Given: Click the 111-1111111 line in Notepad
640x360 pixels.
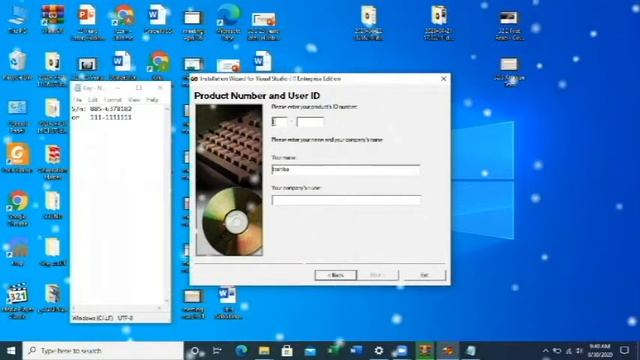Looking at the screenshot, I should pos(102,117).
